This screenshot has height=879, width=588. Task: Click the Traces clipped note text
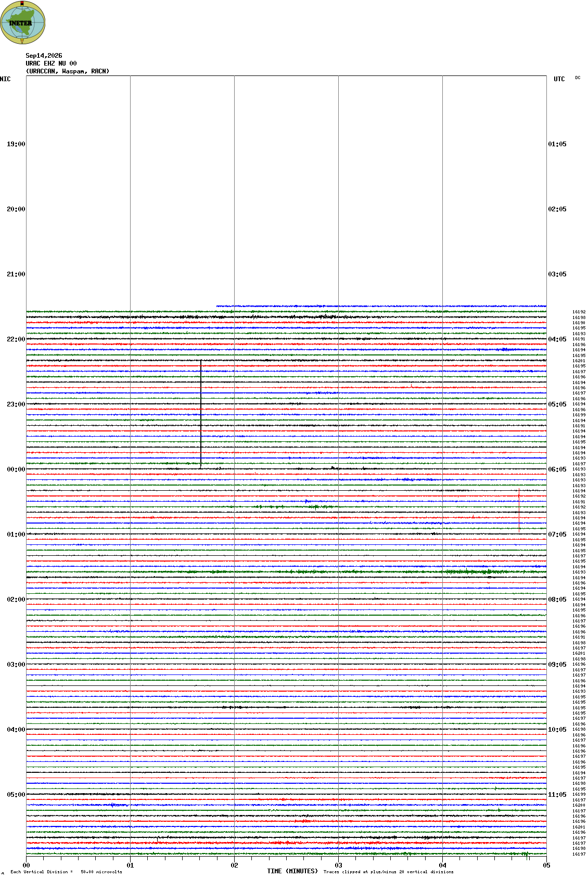[388, 872]
